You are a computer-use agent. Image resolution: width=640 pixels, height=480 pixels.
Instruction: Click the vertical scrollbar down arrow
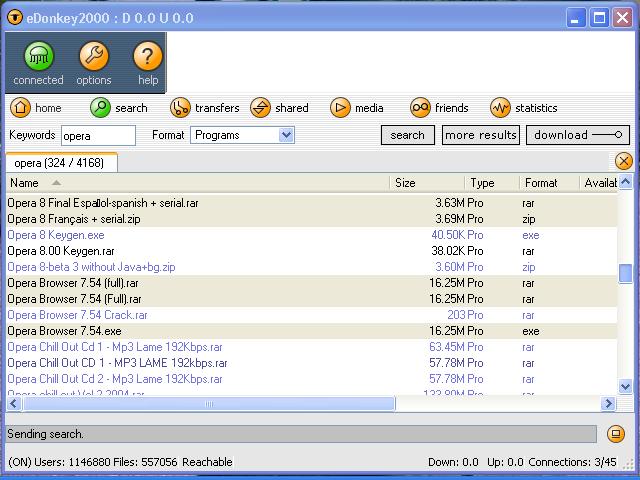point(626,386)
